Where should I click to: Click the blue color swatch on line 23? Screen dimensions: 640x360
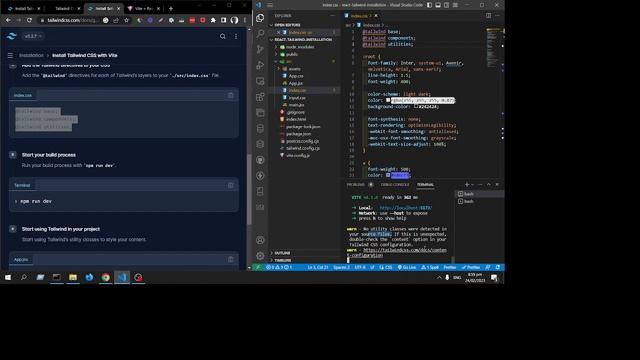[388, 175]
